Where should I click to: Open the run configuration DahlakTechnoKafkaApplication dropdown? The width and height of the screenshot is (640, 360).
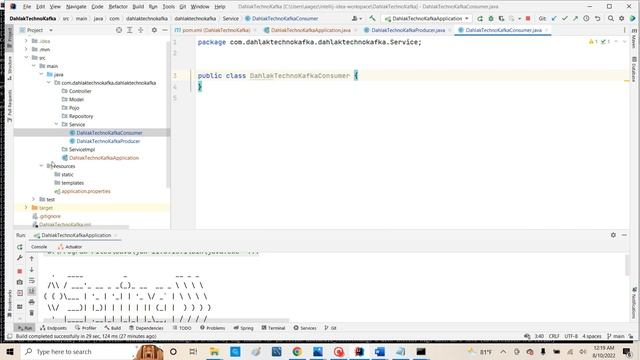pyautogui.click(x=427, y=18)
